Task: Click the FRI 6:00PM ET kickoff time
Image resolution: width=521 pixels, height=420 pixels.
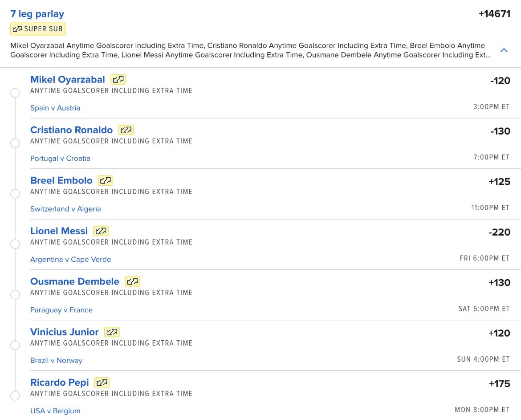Action: pyautogui.click(x=485, y=258)
